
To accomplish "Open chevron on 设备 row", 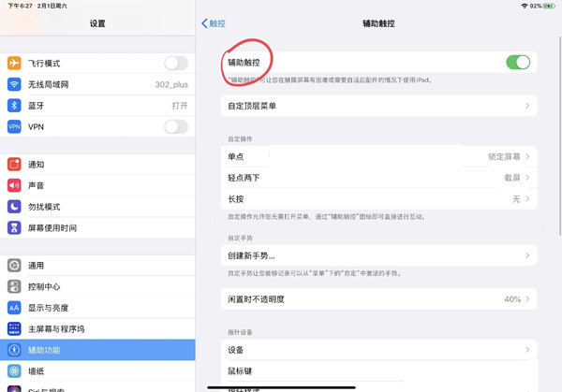I will tap(527, 349).
